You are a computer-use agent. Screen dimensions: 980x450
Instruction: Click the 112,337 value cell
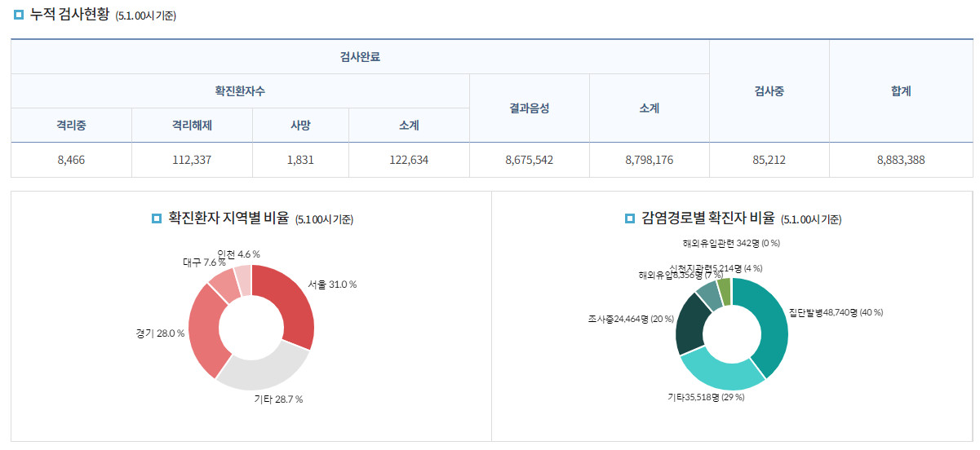(x=192, y=160)
